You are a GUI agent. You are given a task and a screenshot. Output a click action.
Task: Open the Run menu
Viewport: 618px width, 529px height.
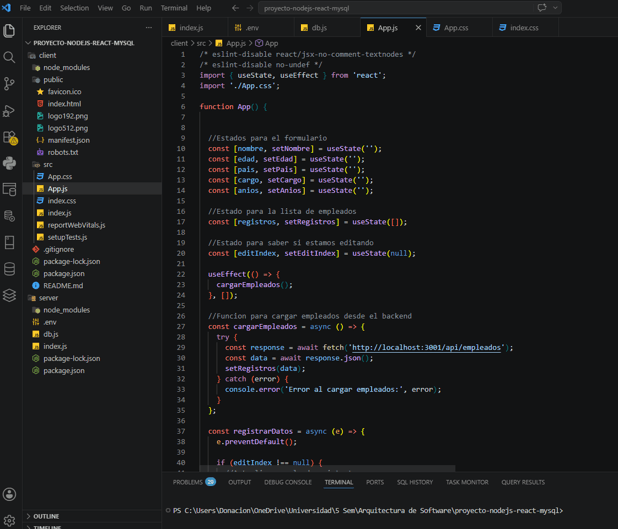[x=145, y=8]
